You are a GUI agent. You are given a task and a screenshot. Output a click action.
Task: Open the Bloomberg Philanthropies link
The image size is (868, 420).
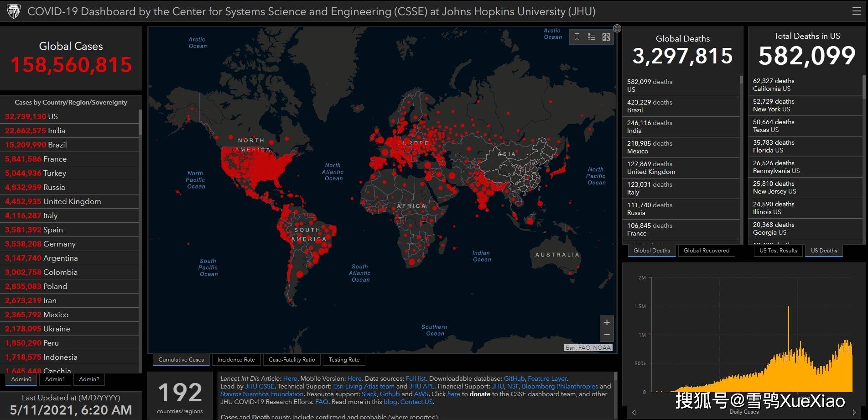point(560,386)
